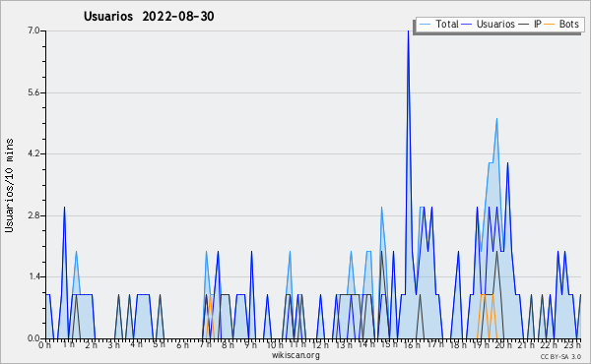This screenshot has width=591, height=364.
Task: Click the light blue Total peak near 20 h
Action: (496, 119)
